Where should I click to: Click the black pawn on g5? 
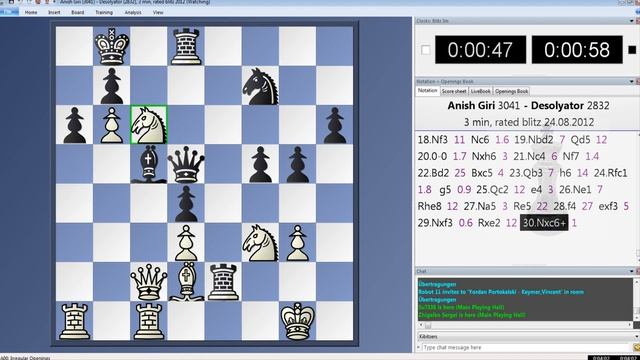(297, 164)
